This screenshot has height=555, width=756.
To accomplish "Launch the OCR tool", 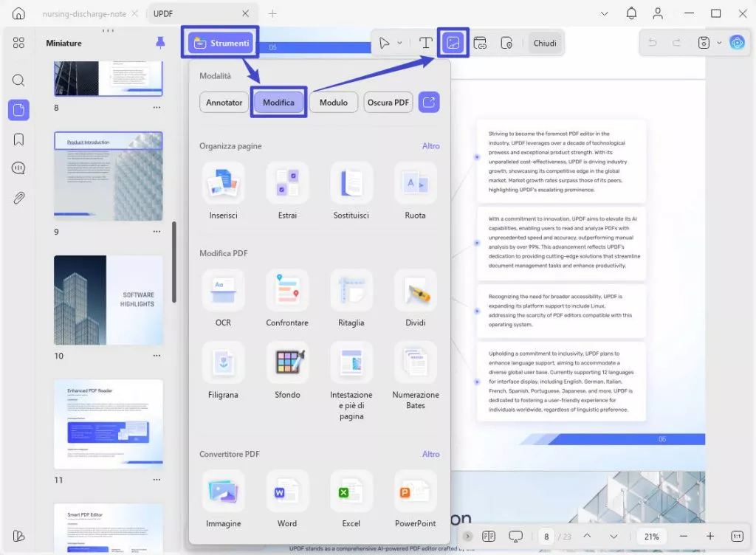I will click(x=223, y=291).
